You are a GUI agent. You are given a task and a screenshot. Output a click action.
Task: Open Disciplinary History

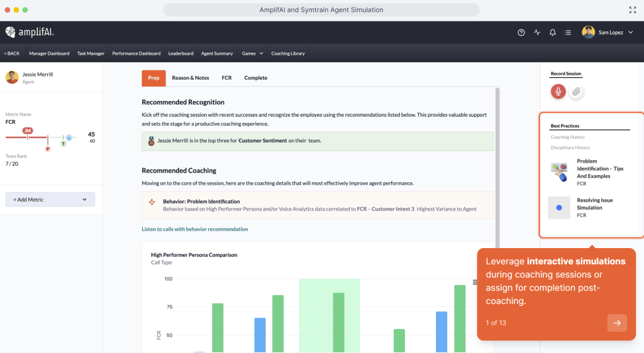tap(570, 148)
